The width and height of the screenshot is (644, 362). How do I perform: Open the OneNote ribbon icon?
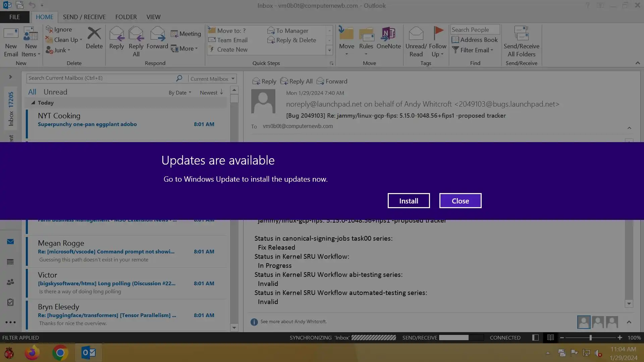[388, 34]
